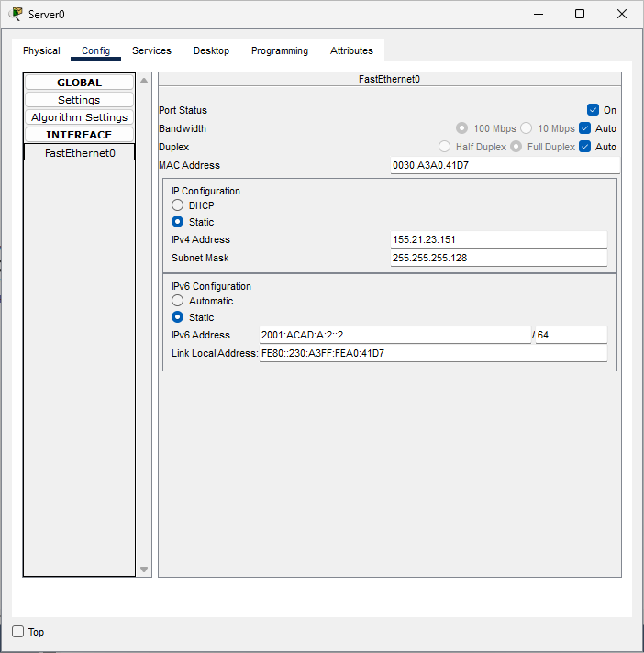
Task: Select Automatic for IPv6 Configuration
Action: (x=177, y=301)
